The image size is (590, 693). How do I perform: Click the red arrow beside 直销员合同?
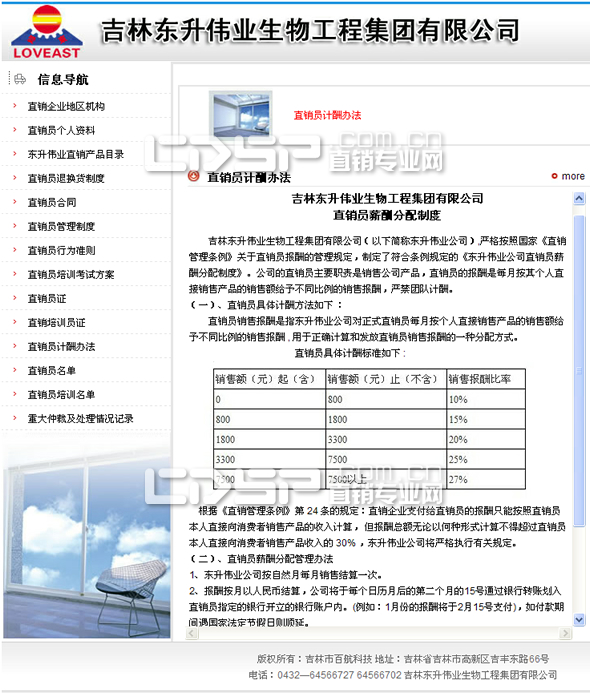15,202
